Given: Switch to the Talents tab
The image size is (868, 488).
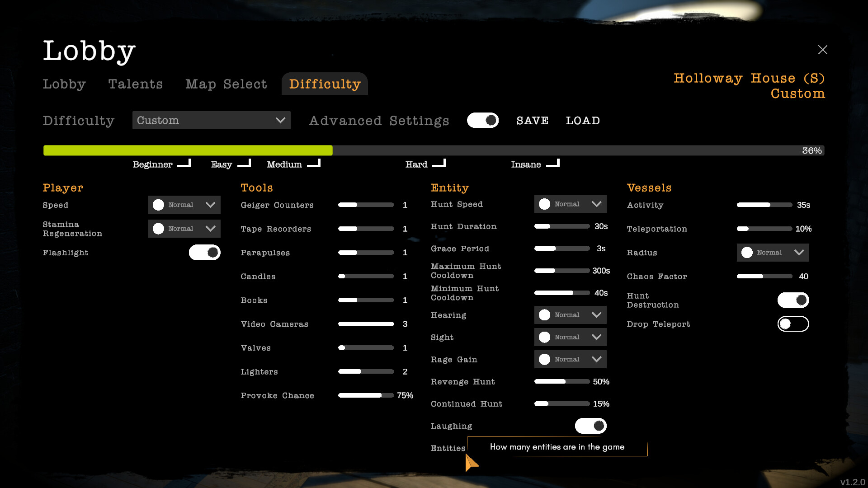Looking at the screenshot, I should coord(135,84).
